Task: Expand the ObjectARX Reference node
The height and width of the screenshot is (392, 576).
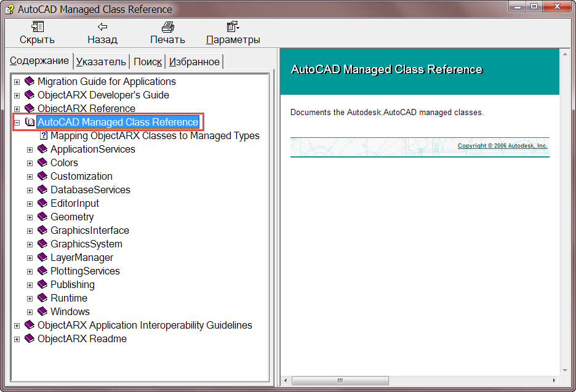Action: [17, 109]
